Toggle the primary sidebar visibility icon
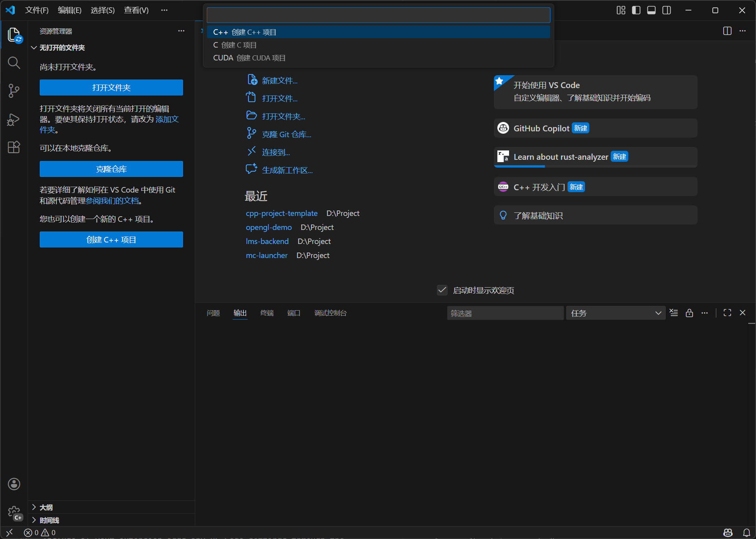This screenshot has width=756, height=539. coord(636,10)
